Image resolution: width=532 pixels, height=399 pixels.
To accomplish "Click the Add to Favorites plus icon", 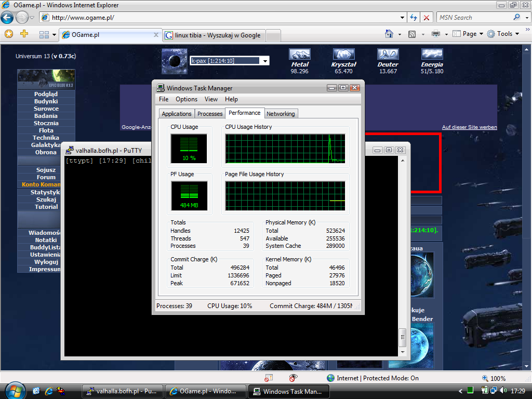I will tap(24, 34).
